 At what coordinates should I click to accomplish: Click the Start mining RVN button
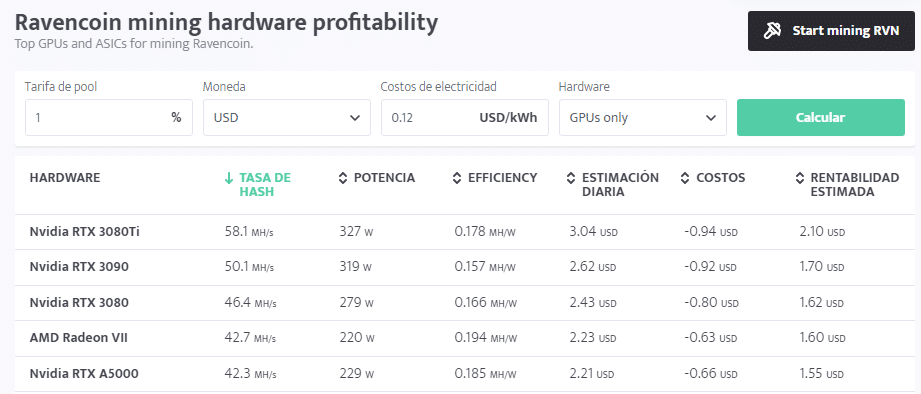[x=831, y=31]
